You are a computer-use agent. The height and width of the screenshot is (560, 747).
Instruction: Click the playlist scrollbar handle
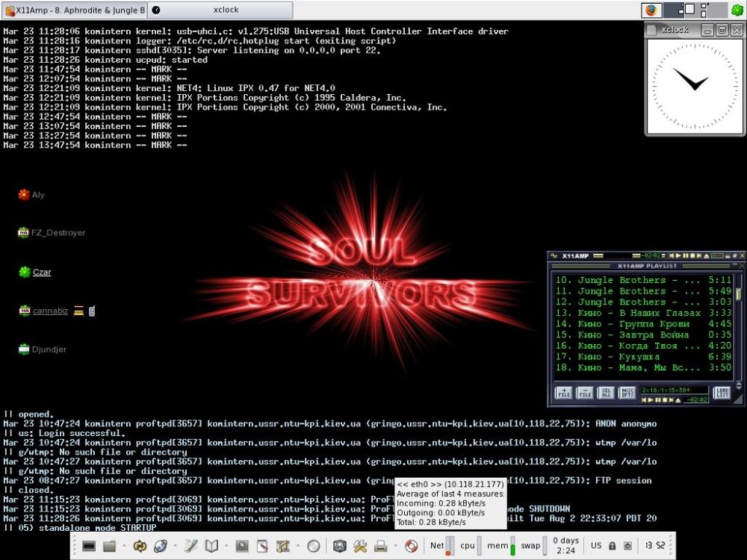[x=739, y=293]
